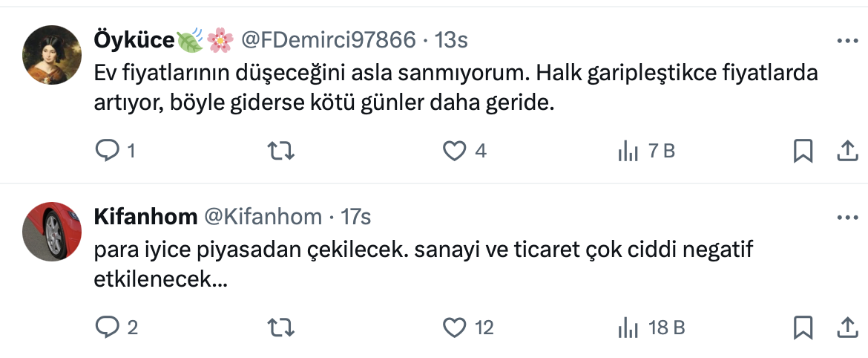Retweet Kifanhom's post
Screen dimensions: 868x358
coord(281,327)
